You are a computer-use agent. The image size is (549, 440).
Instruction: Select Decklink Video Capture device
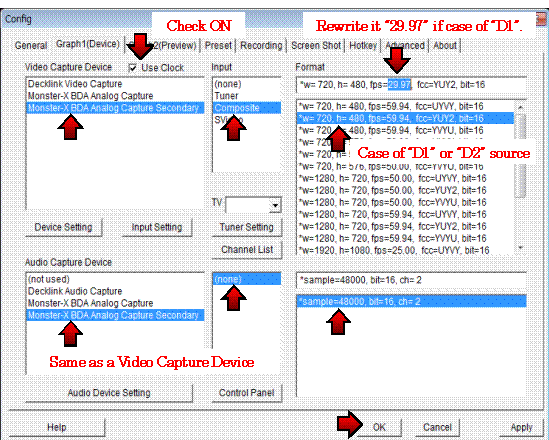coord(75,84)
